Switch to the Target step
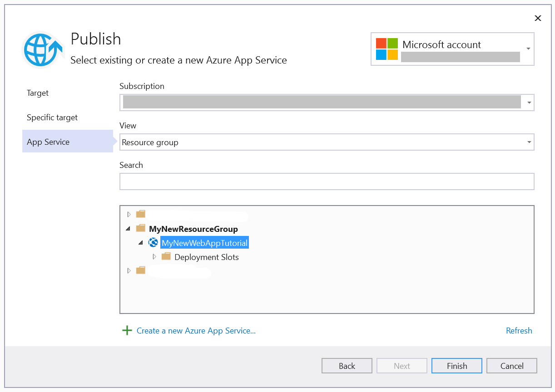 pyautogui.click(x=37, y=93)
